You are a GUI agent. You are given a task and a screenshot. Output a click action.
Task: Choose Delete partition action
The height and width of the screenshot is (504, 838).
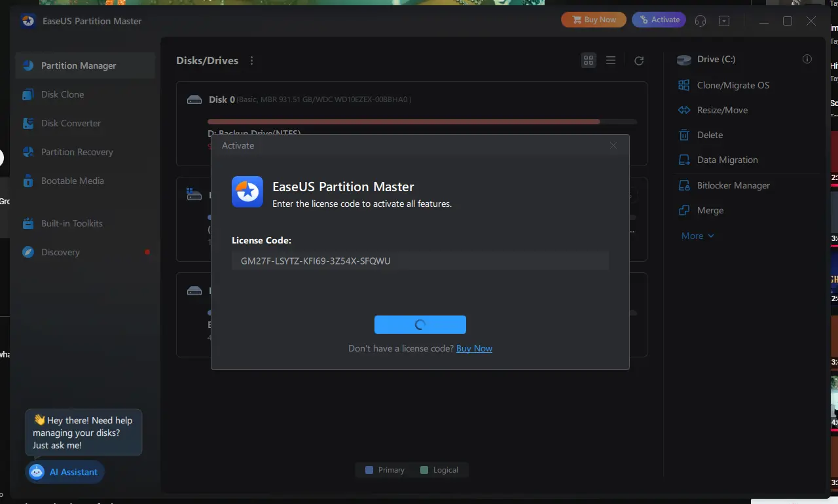point(710,135)
